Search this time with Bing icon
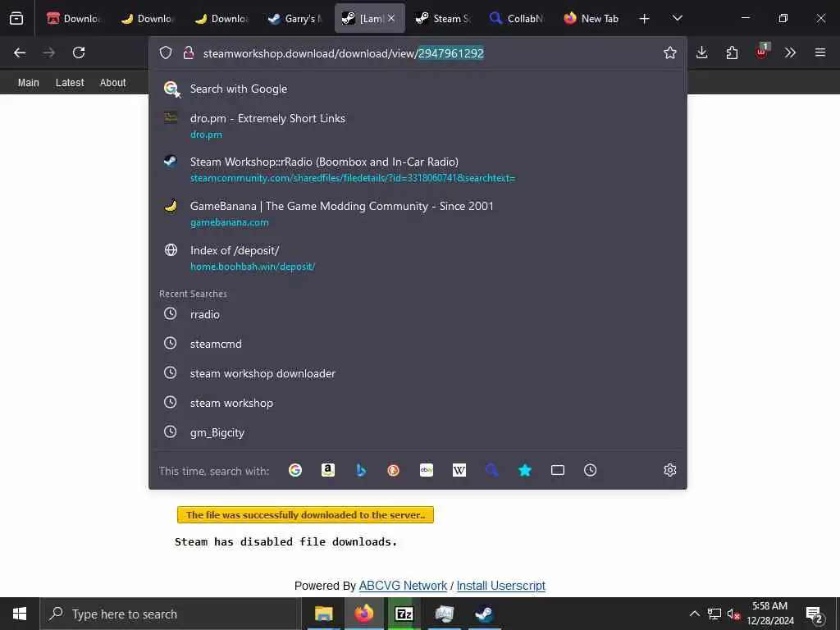840x630 pixels. pyautogui.click(x=361, y=470)
